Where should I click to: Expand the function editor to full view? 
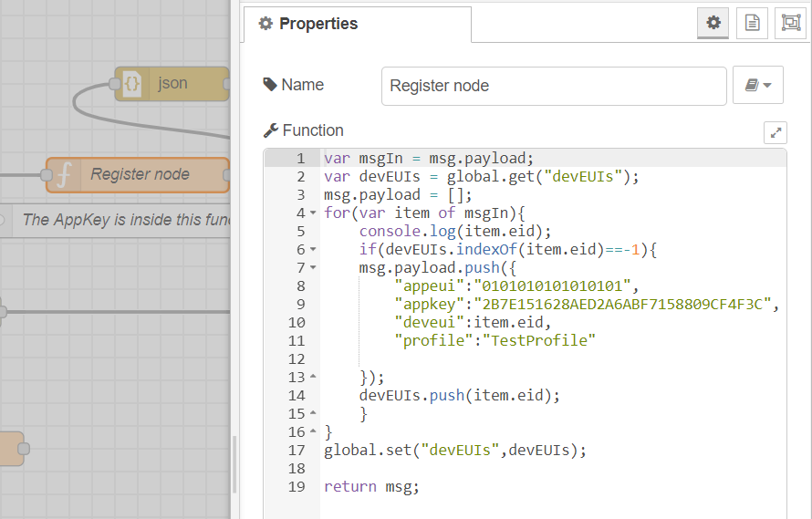pyautogui.click(x=776, y=132)
